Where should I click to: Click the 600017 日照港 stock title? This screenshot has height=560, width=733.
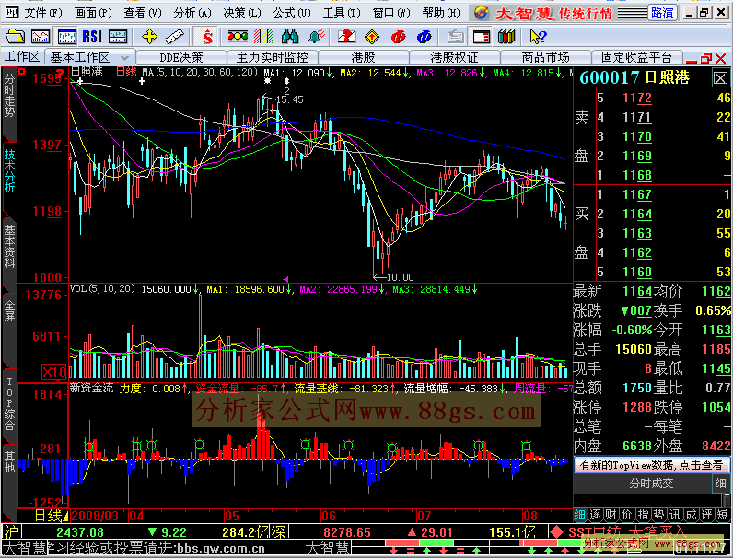point(634,77)
